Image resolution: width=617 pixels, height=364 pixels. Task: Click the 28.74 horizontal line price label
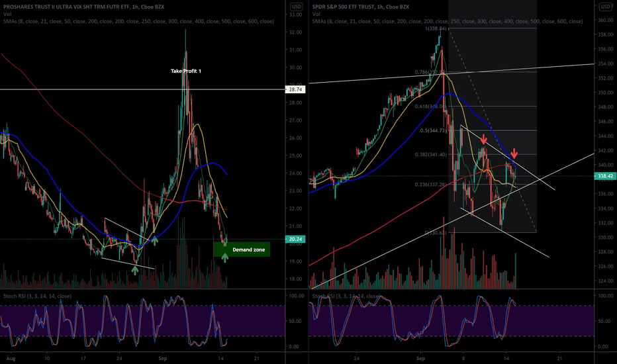[295, 90]
